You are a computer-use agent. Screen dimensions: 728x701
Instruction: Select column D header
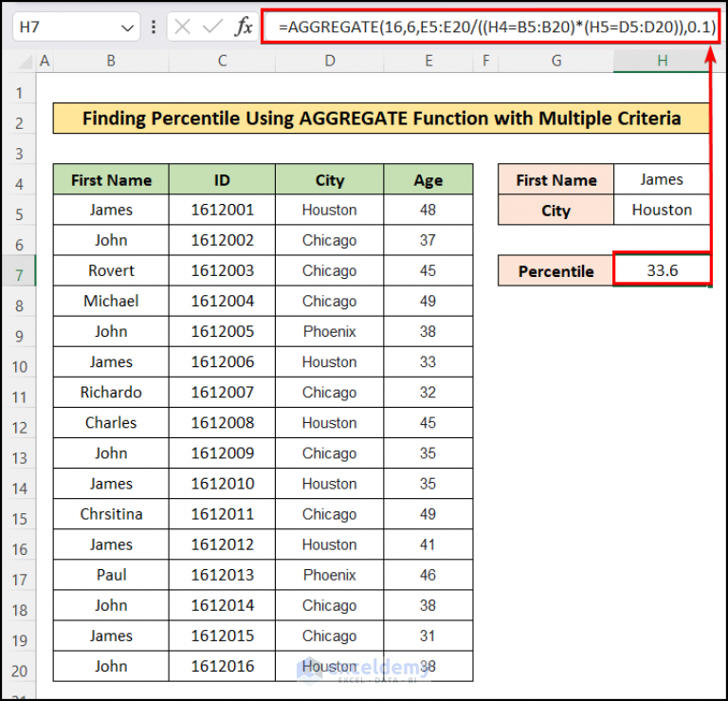(330, 61)
